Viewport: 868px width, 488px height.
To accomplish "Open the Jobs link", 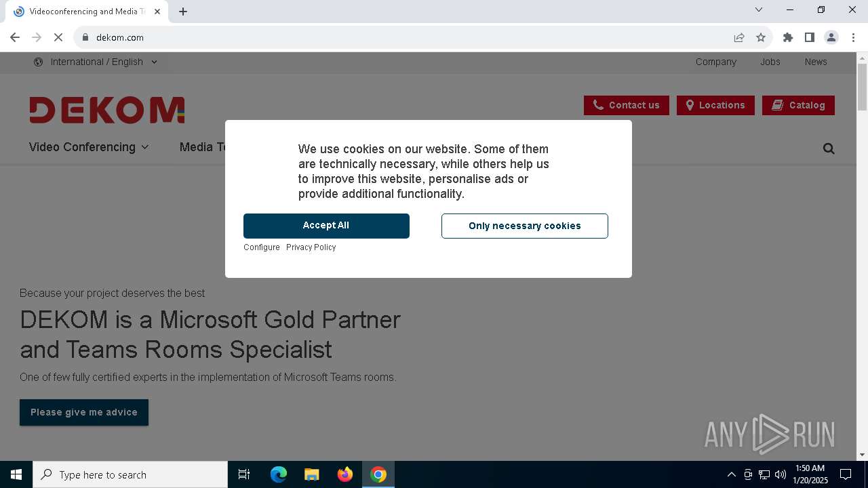I will click(770, 62).
